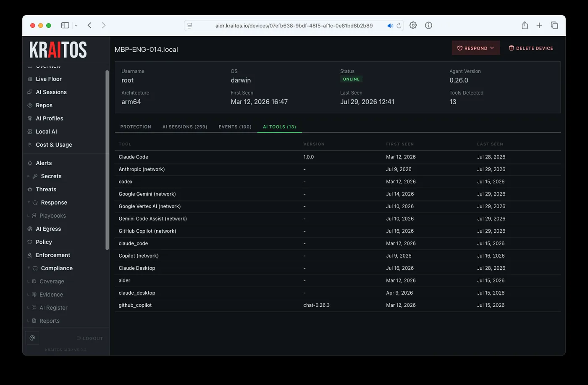Click the aider tool row
Image resolution: width=588 pixels, height=385 pixels.
coord(338,280)
